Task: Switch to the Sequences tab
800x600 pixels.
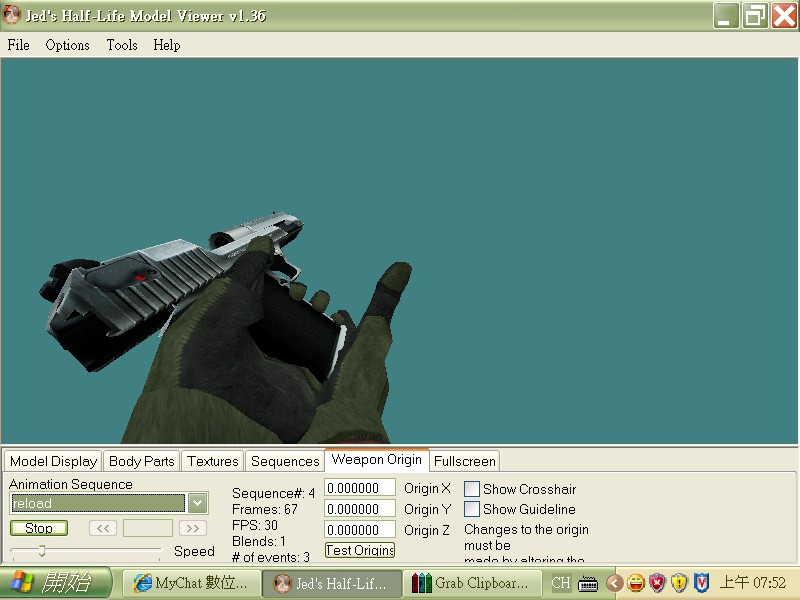Action: pyautogui.click(x=285, y=461)
